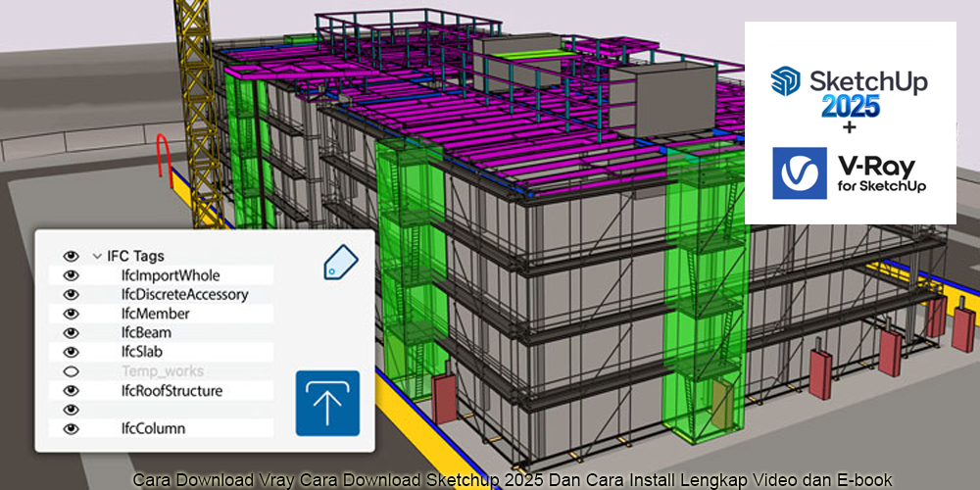Select the IfcSlab tag name
Screen dimensions: 980x490
pyautogui.click(x=142, y=353)
